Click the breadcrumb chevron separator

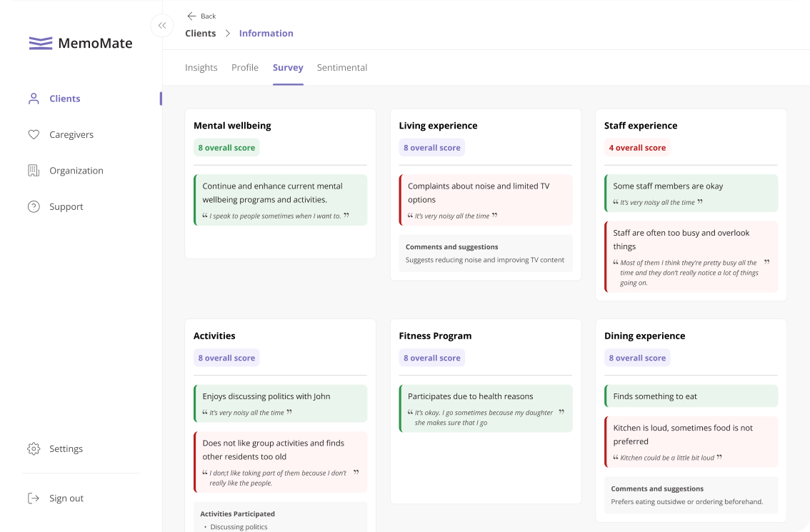pos(227,34)
